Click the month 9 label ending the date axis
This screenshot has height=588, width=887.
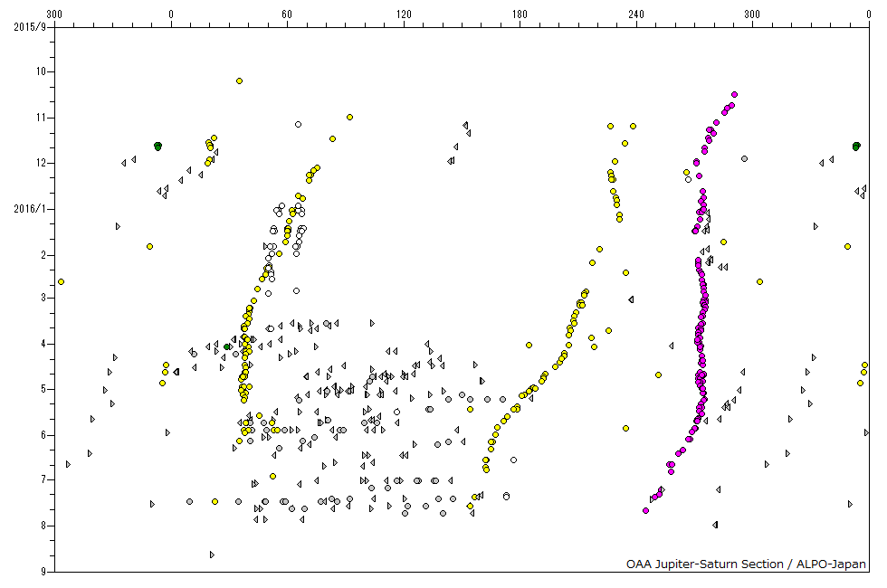click(x=43, y=572)
